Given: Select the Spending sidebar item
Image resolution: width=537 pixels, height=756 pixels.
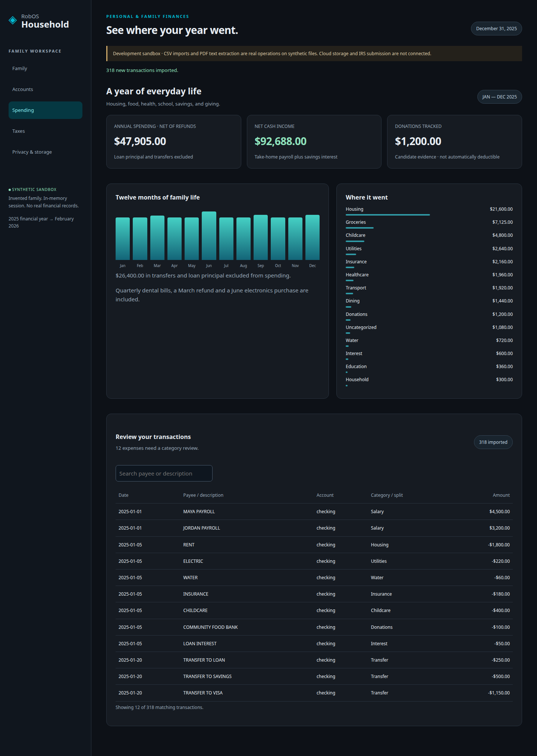Looking at the screenshot, I should [45, 110].
